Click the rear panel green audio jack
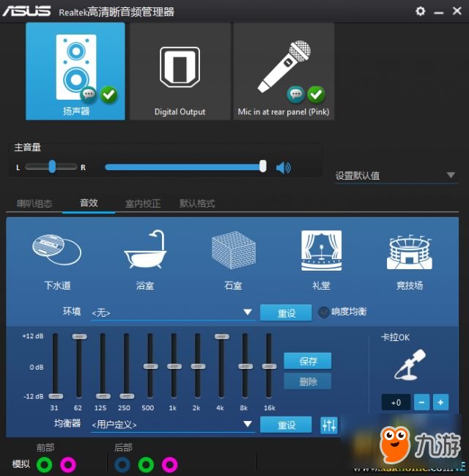469x476 pixels. point(147,464)
